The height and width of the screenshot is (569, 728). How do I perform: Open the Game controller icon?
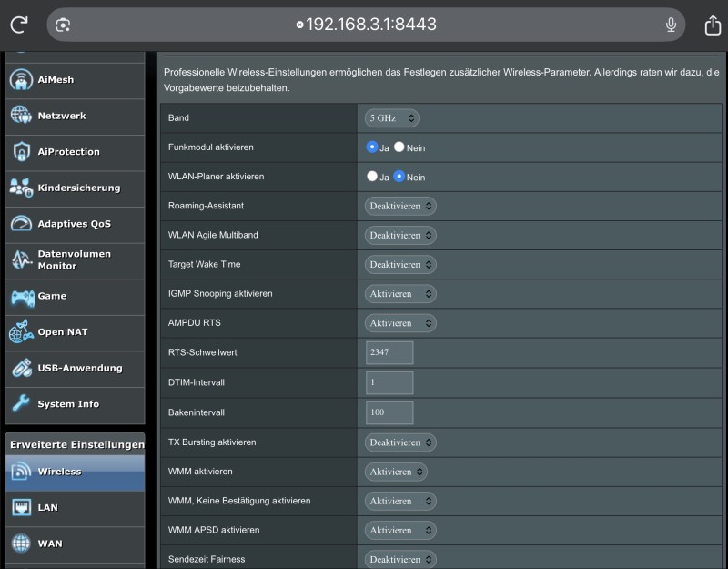(21, 296)
